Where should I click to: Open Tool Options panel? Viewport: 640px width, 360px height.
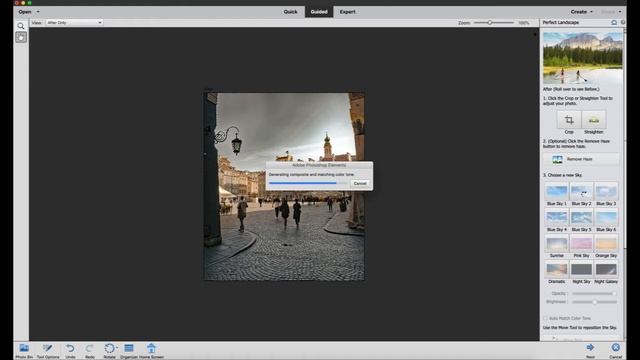pos(48,350)
